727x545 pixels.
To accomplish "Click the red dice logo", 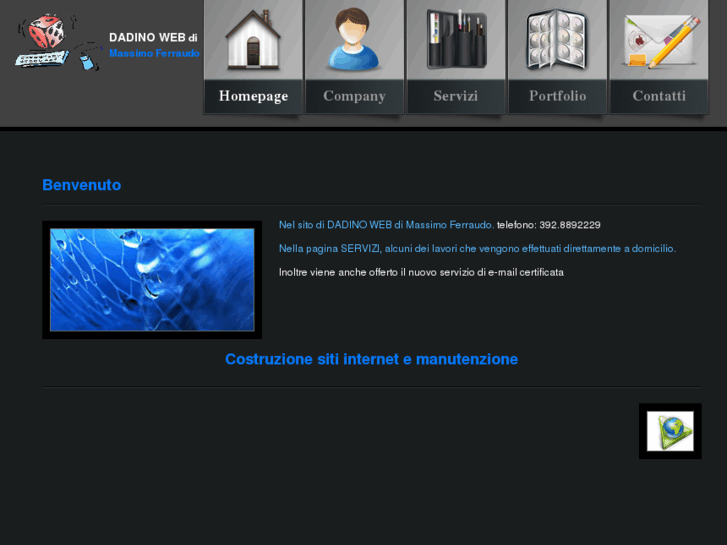I will [46, 32].
